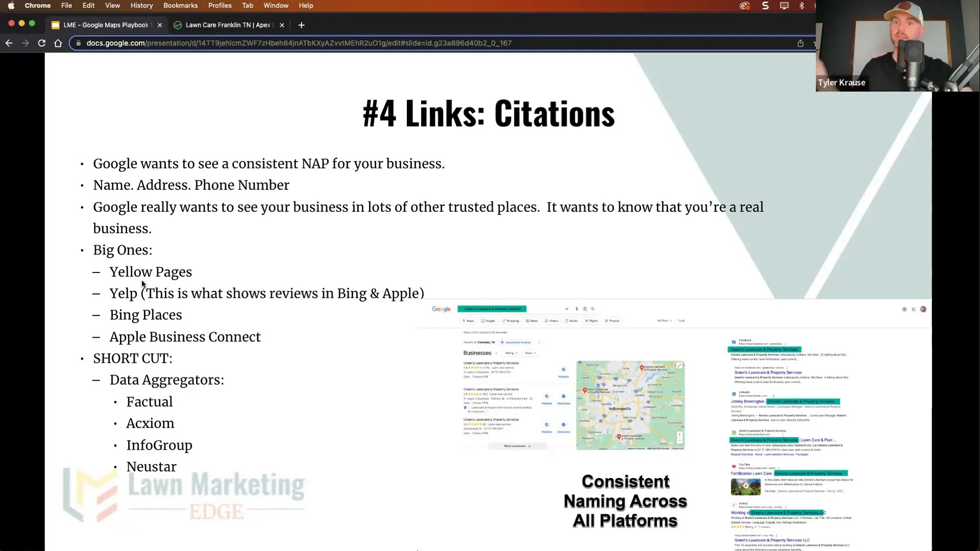
Task: Open a new browser tab
Action: [301, 25]
